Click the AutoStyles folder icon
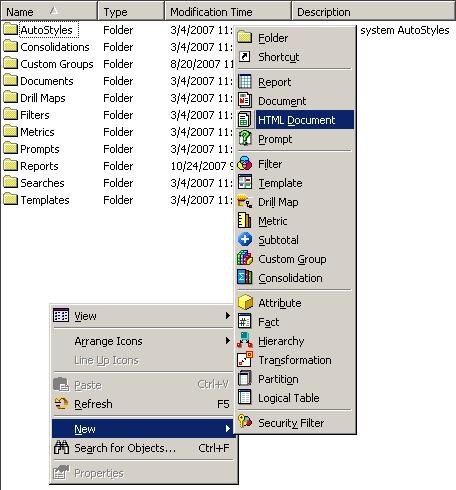Viewport: 456px width, 490px height. click(x=10, y=30)
